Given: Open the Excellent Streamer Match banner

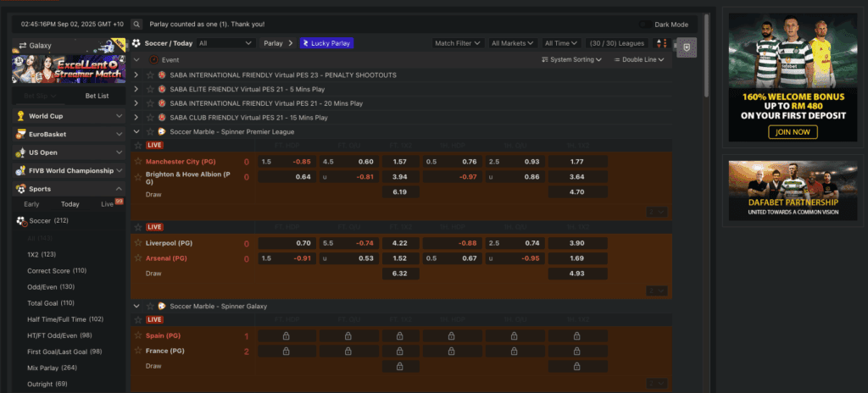Looking at the screenshot, I should tap(70, 69).
